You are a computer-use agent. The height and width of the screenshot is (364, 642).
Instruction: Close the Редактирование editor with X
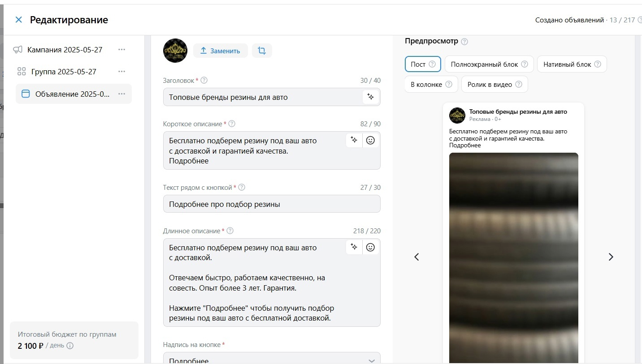(18, 20)
